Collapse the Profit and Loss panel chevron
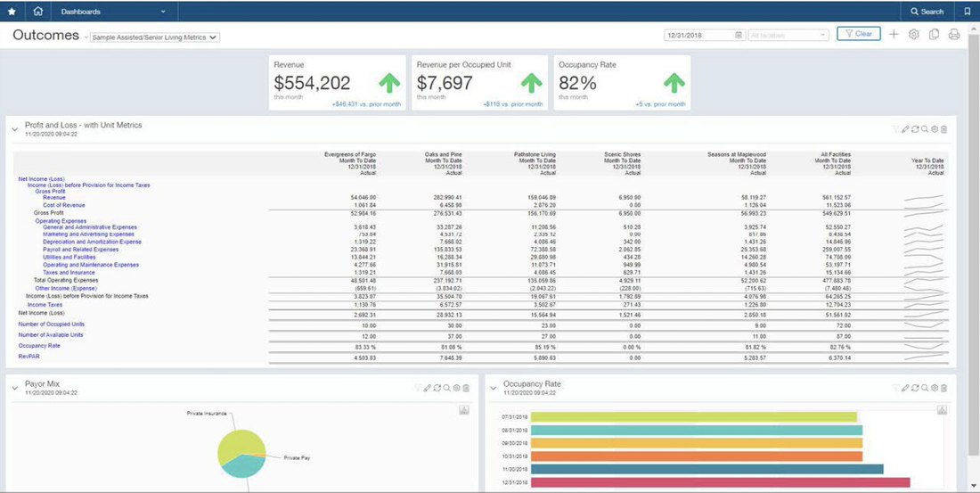 coord(15,129)
